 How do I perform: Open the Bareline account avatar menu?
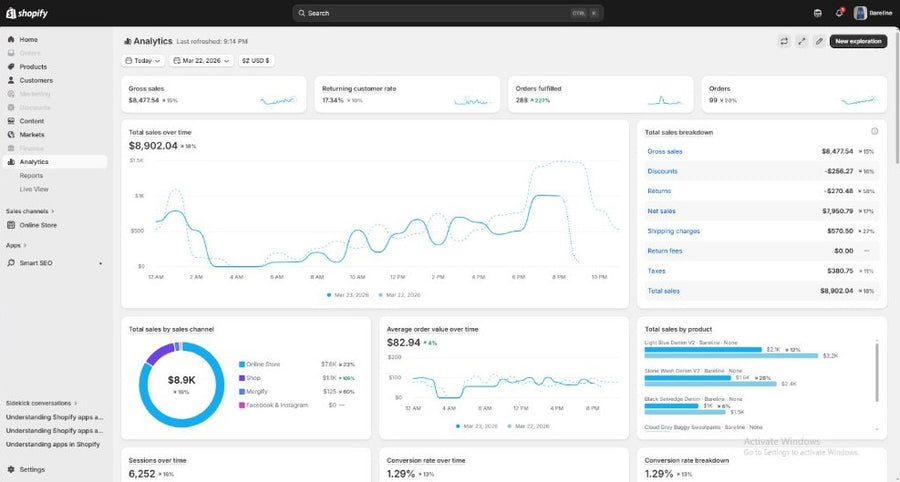tap(859, 13)
